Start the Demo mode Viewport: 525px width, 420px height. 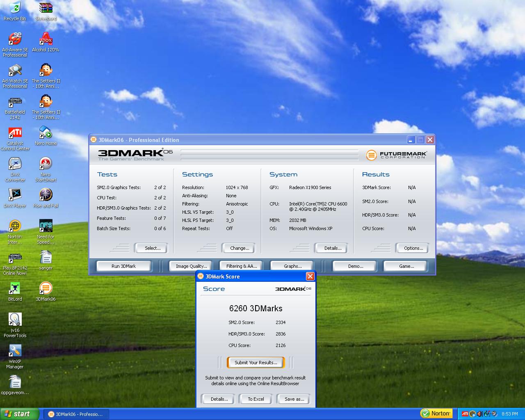(x=355, y=266)
